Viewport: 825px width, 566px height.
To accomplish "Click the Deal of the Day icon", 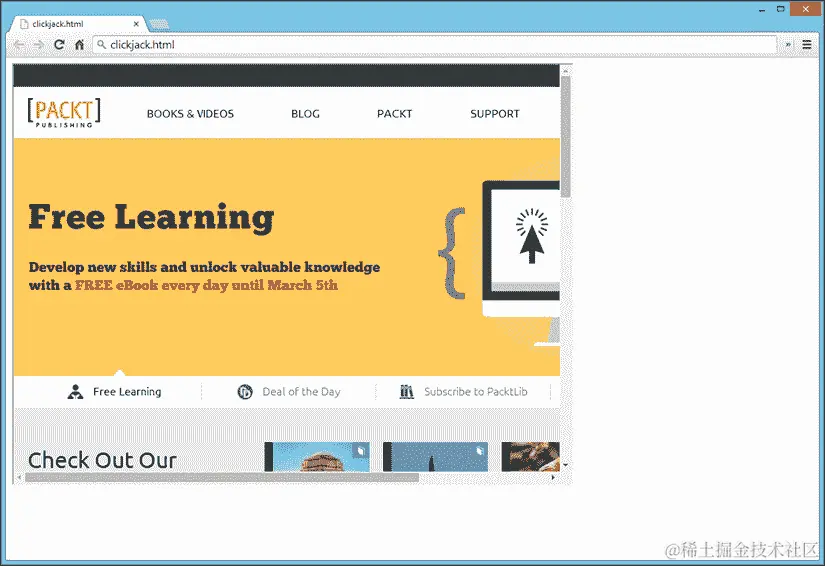I will pos(245,392).
